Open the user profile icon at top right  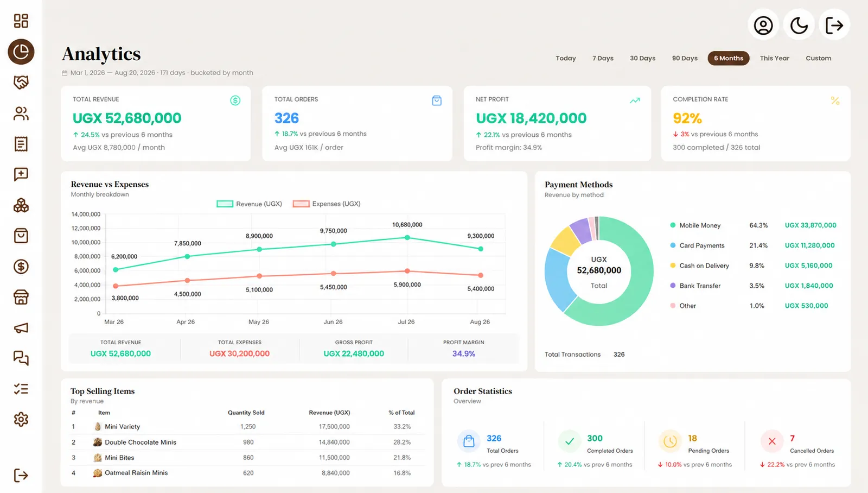click(763, 25)
